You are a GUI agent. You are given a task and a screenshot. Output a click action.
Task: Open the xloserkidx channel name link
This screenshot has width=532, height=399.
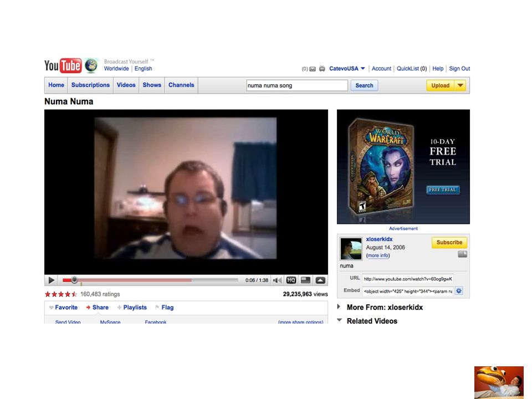pos(379,239)
